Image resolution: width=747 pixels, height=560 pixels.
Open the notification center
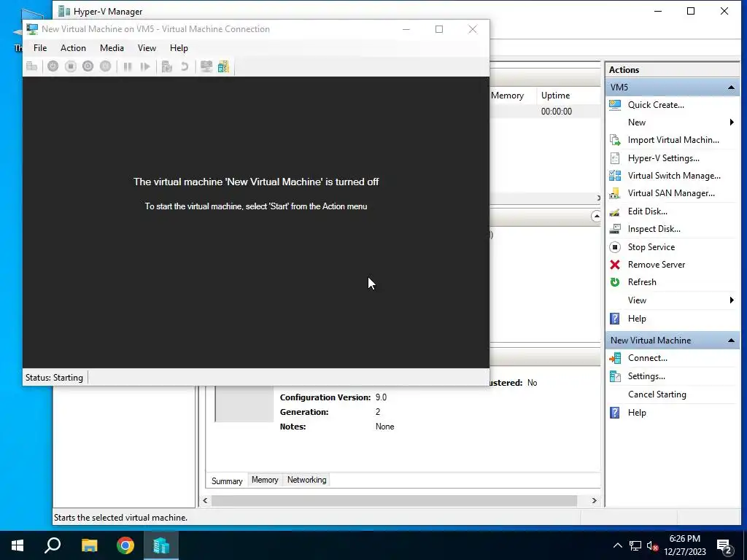pyautogui.click(x=725, y=546)
